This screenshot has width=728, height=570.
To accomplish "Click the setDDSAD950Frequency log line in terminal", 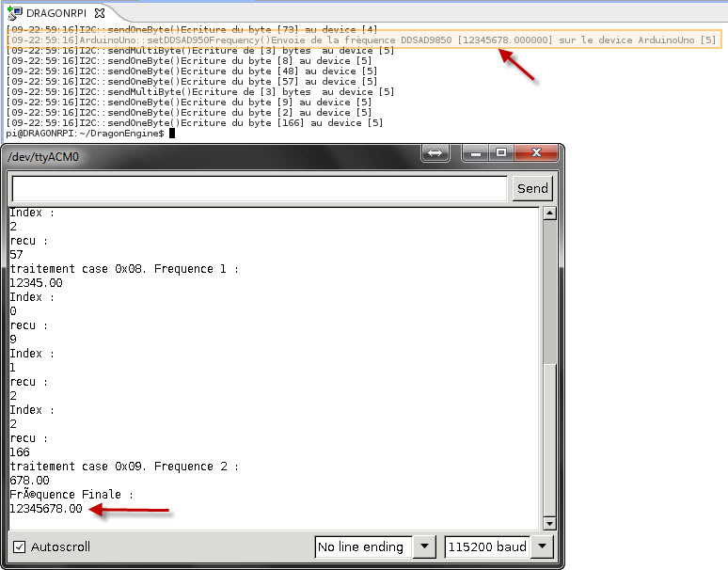I will click(361, 40).
